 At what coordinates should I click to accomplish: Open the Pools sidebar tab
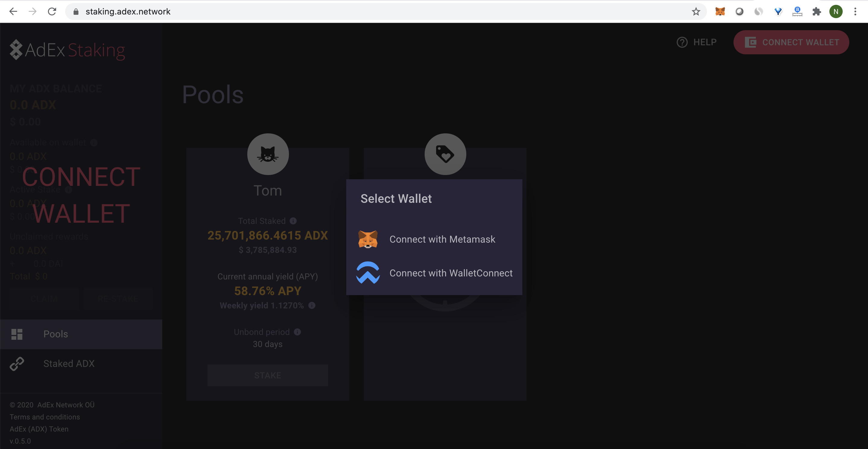click(x=81, y=334)
